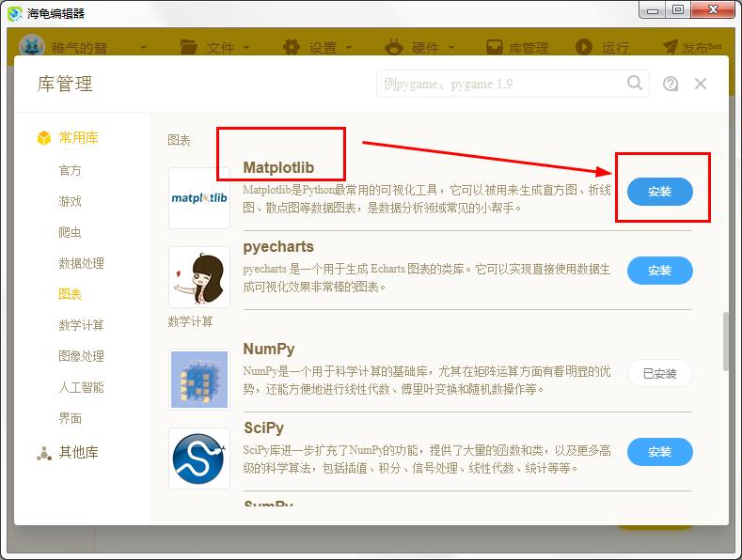This screenshot has width=742, height=560.
Task: Select 爬虫 in the sidebar
Action: pos(70,232)
